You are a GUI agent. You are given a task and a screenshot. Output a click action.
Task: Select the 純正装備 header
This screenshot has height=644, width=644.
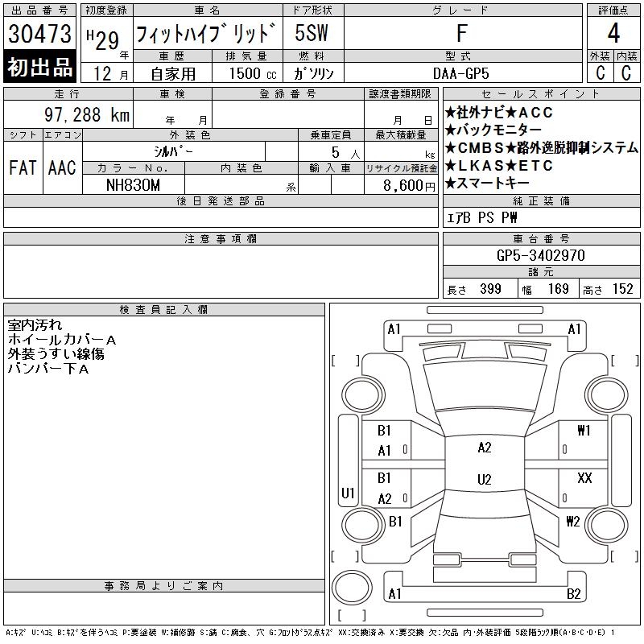tap(541, 200)
